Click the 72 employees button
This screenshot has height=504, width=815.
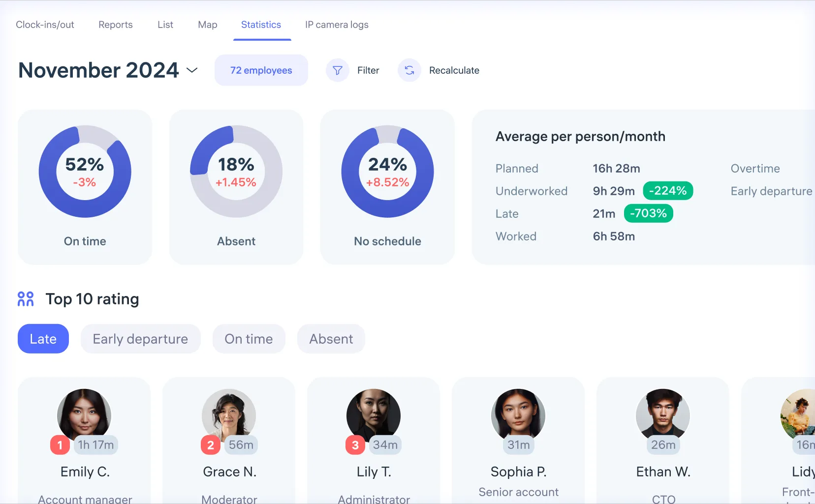click(x=261, y=70)
